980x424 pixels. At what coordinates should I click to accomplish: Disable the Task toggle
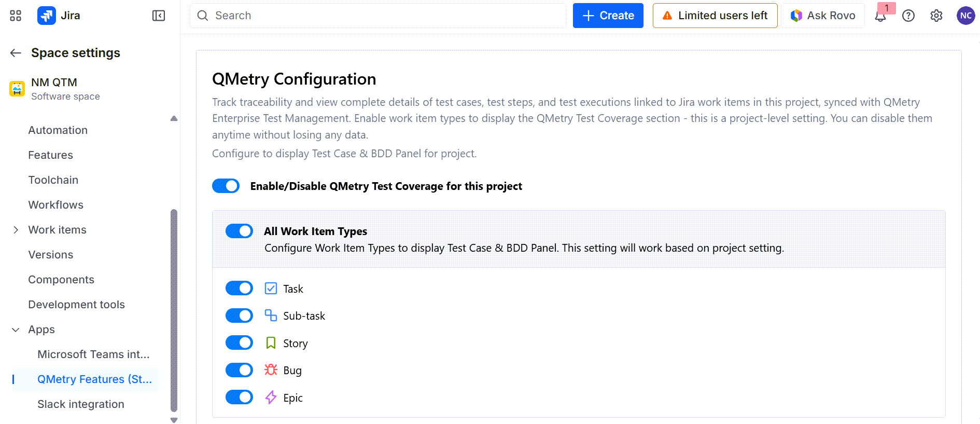pyautogui.click(x=240, y=288)
